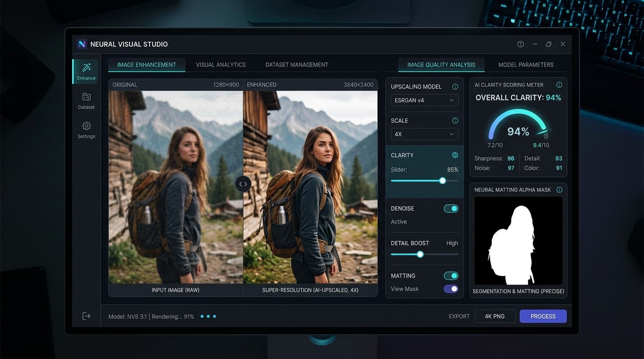The height and width of the screenshot is (359, 644).
Task: Start the PROCESS button
Action: tap(543, 316)
